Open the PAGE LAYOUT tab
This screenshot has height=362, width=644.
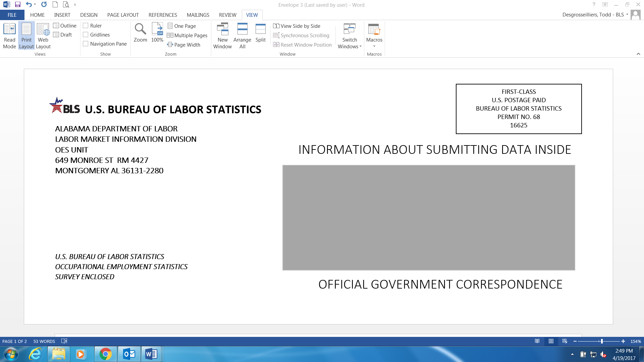tap(123, 15)
